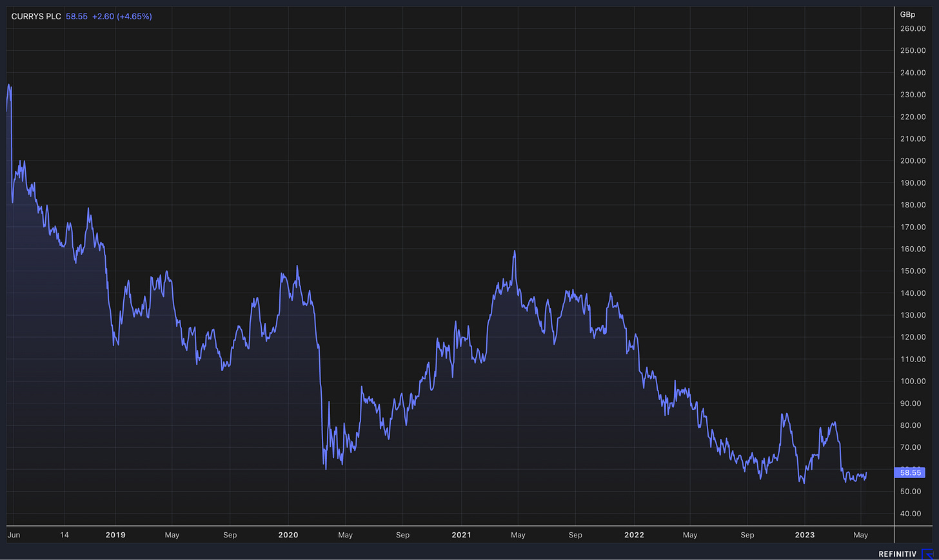Screen dimensions: 939x560
Task: Click the Sep label between 2022 and 2023
Action: pyautogui.click(x=747, y=535)
